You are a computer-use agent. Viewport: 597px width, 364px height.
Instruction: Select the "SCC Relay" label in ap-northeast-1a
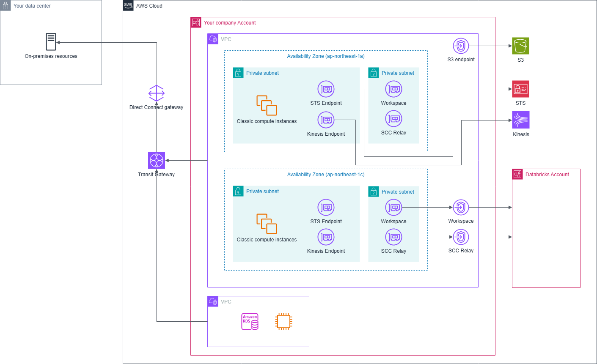[393, 133]
